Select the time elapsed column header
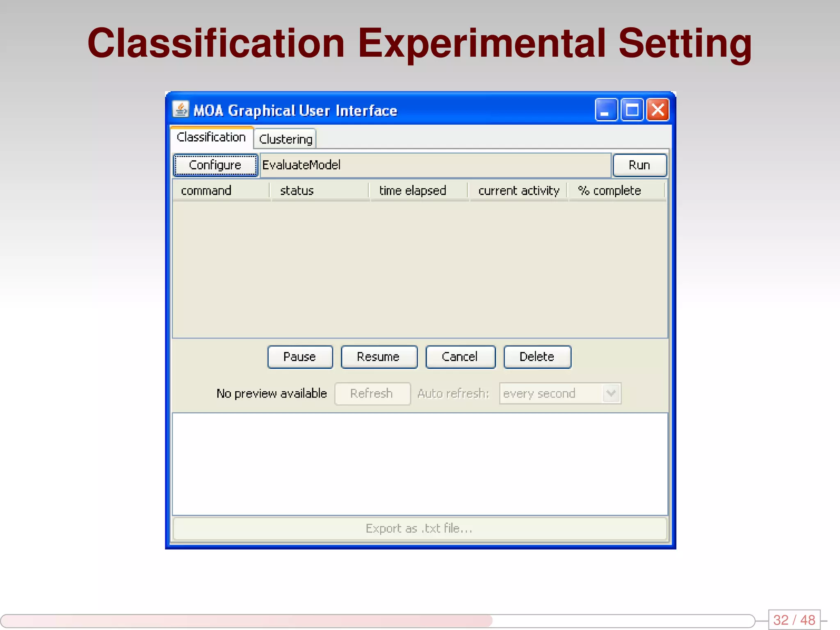 419,191
